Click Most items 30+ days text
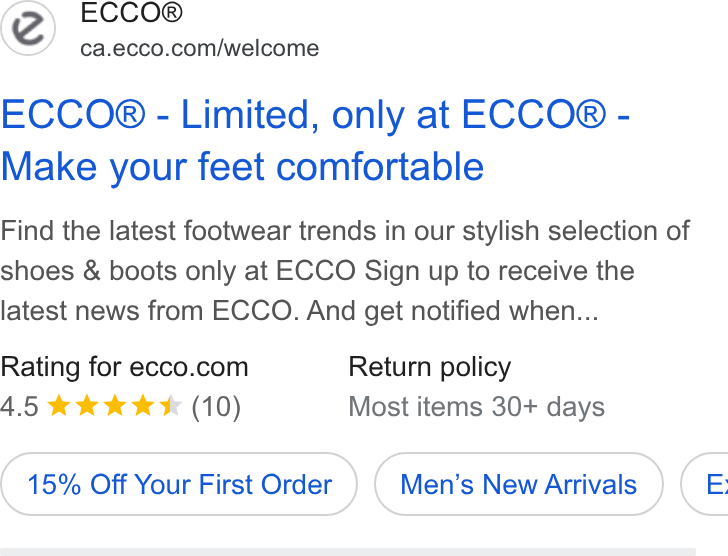Viewport: 728px width, 556px height. [477, 407]
